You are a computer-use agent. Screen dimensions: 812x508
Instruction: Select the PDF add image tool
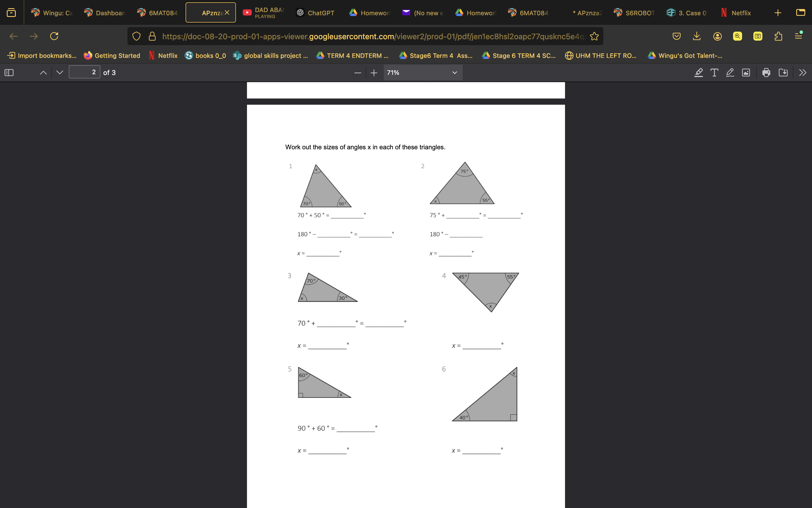(x=746, y=73)
